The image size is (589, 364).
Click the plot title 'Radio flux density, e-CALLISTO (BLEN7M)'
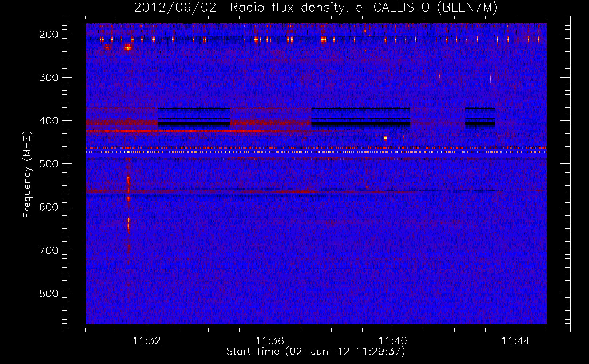click(x=363, y=8)
